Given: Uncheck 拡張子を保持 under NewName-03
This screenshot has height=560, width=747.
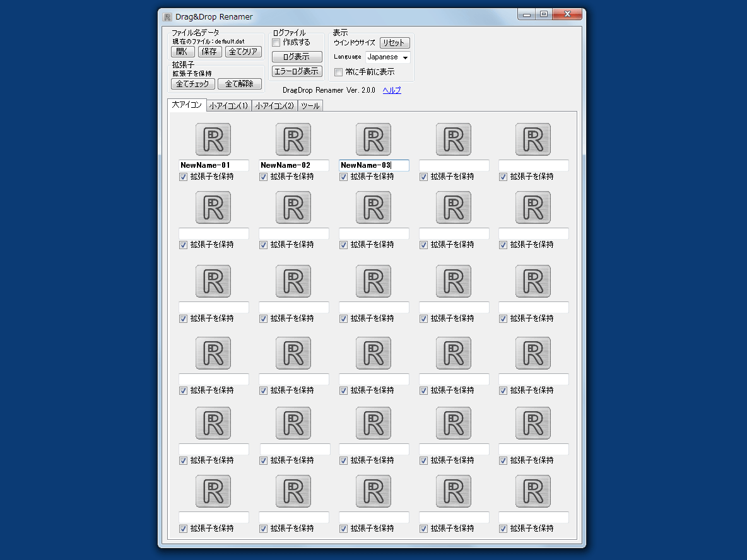Looking at the screenshot, I should (x=343, y=177).
